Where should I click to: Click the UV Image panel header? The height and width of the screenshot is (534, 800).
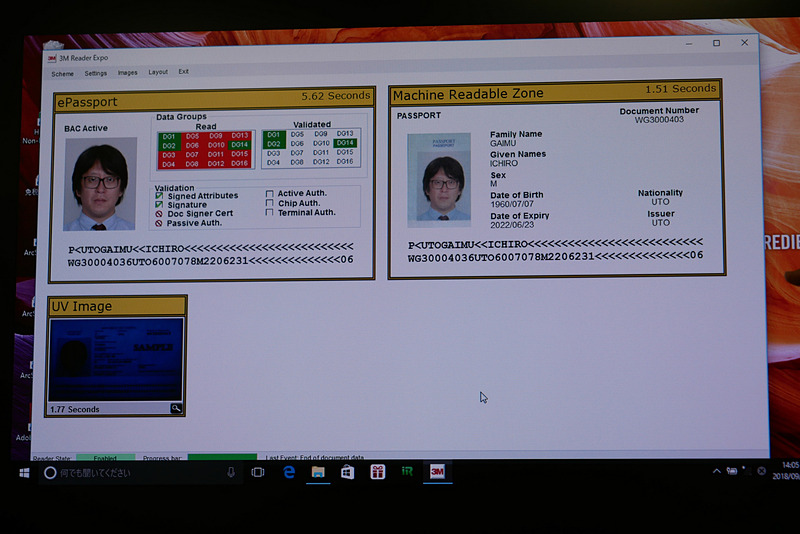(x=117, y=306)
